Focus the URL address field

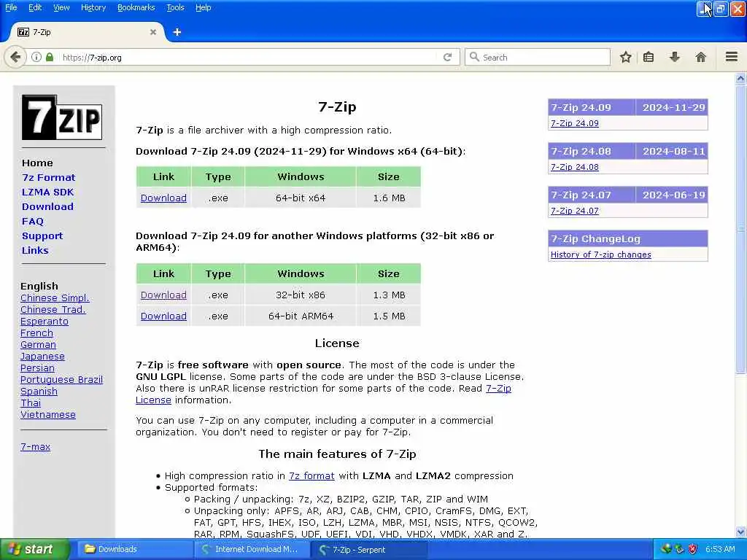248,57
